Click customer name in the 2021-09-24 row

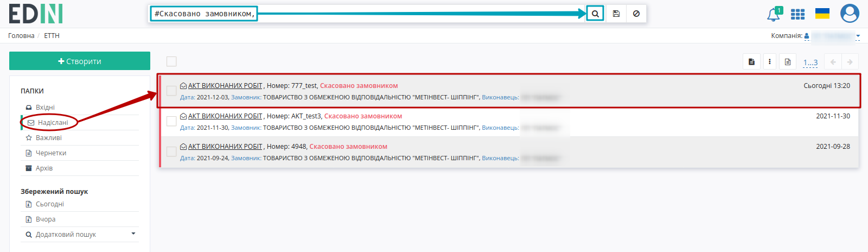371,159
